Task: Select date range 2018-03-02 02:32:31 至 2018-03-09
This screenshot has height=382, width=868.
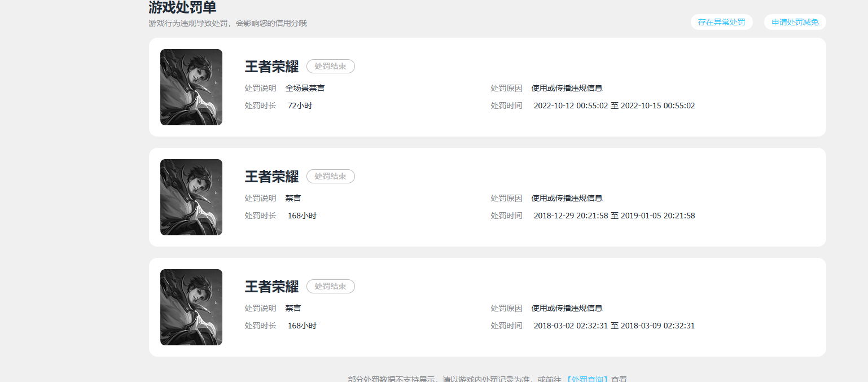Action: coord(614,326)
